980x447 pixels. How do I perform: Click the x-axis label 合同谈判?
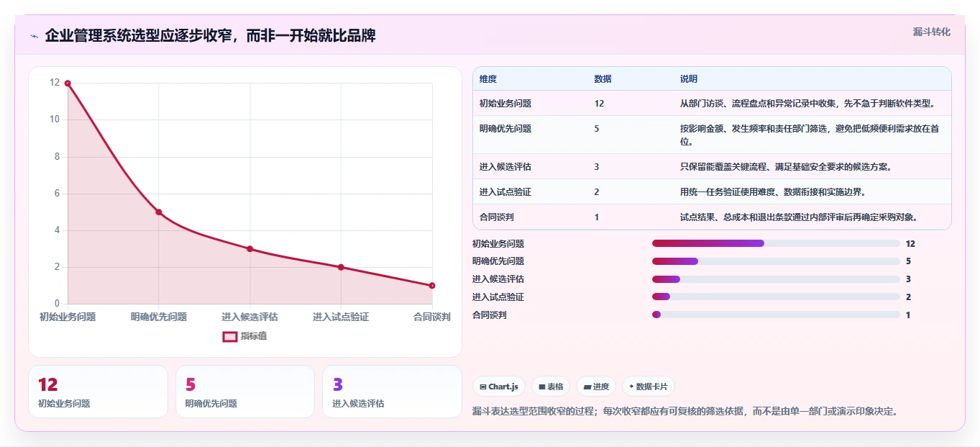432,317
